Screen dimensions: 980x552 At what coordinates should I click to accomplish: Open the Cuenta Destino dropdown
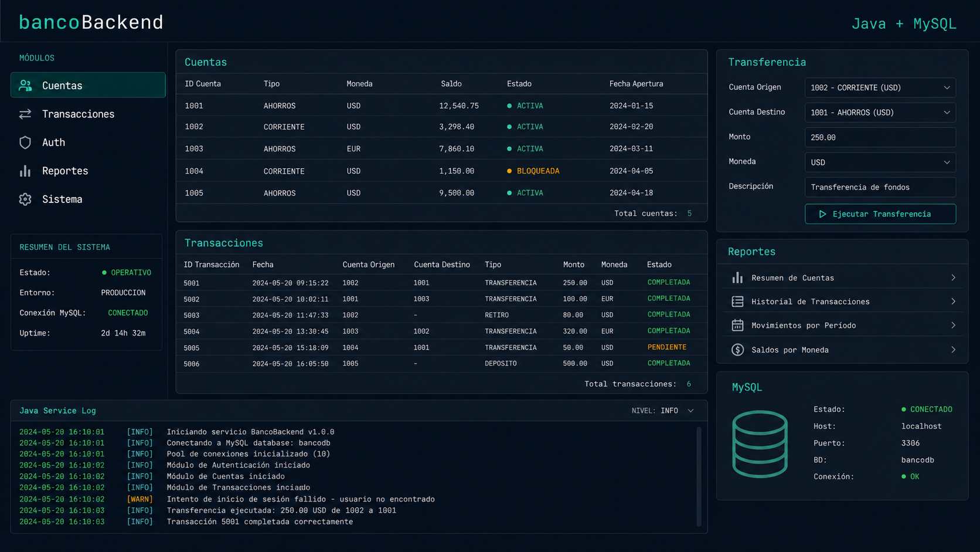tap(880, 112)
